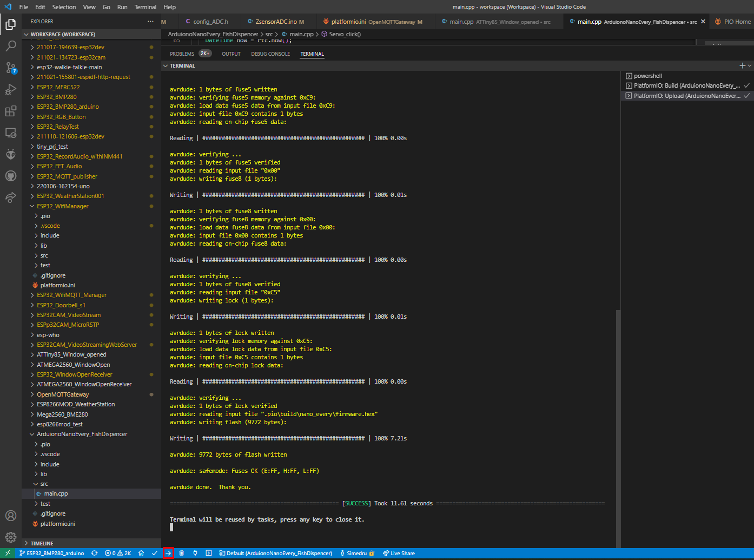
Task: Collapse the ArduionoNanoEvery_FishDispencer folder
Action: tap(91, 434)
